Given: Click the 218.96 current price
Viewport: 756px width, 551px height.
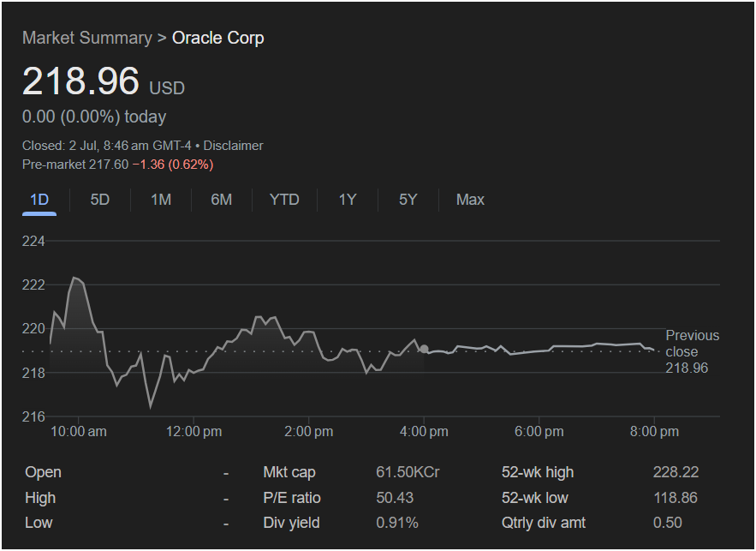Looking at the screenshot, I should (x=81, y=81).
